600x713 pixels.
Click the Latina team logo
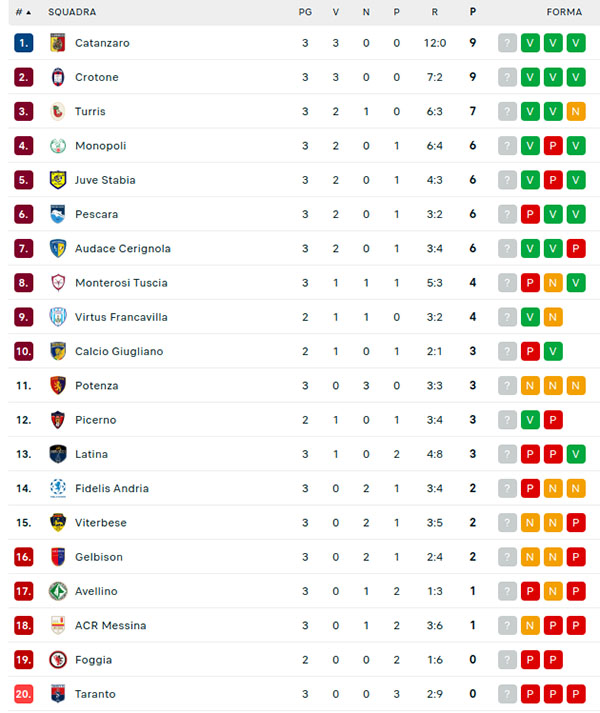(x=57, y=454)
